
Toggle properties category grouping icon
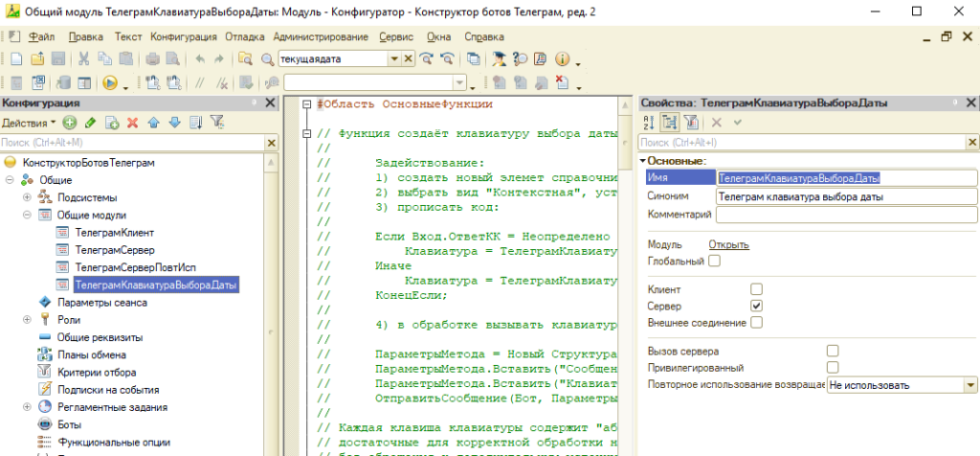(669, 123)
